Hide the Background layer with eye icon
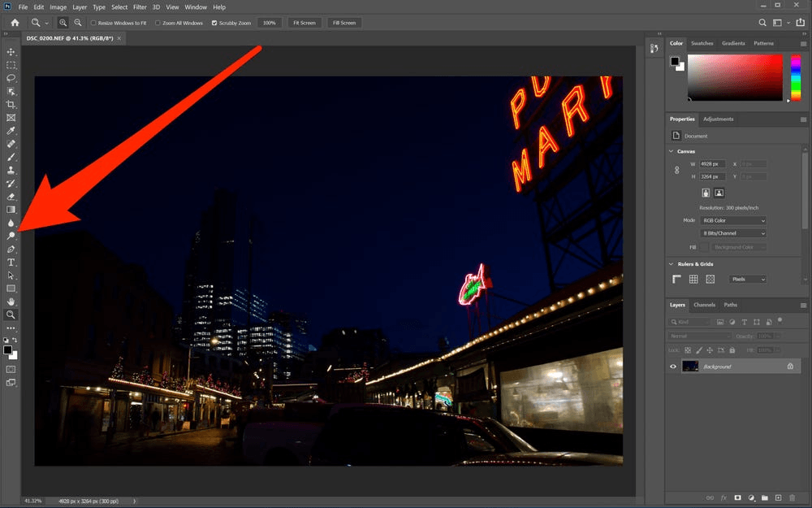The width and height of the screenshot is (812, 508). click(x=673, y=367)
